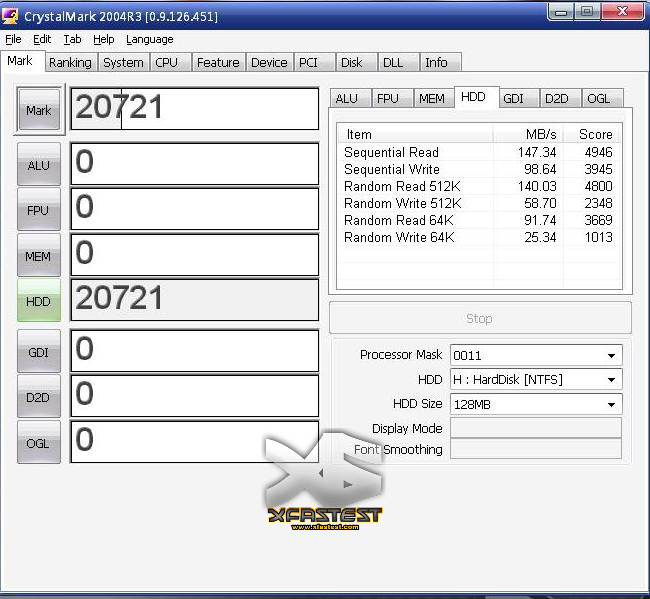
Task: Start the ALU benchmark button
Action: (x=39, y=165)
